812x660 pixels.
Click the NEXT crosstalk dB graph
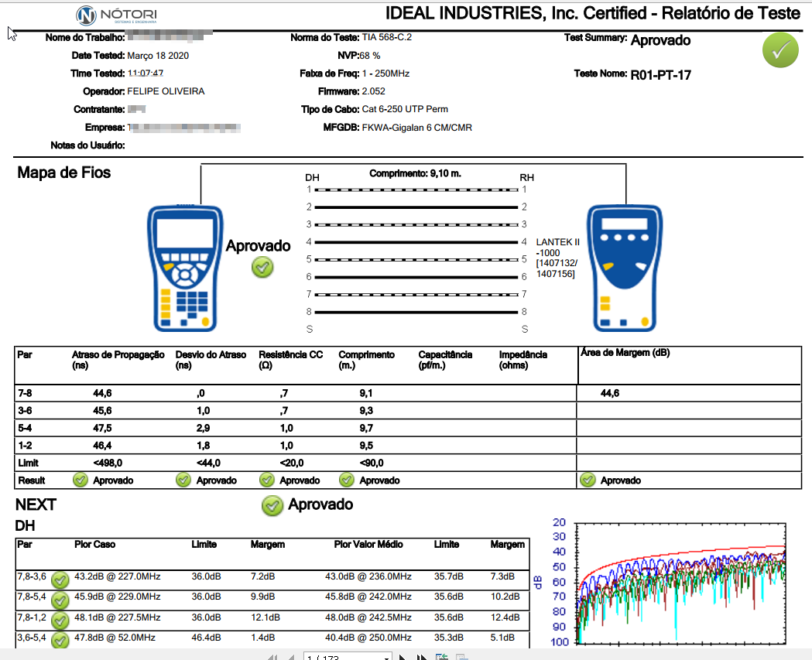point(681,584)
